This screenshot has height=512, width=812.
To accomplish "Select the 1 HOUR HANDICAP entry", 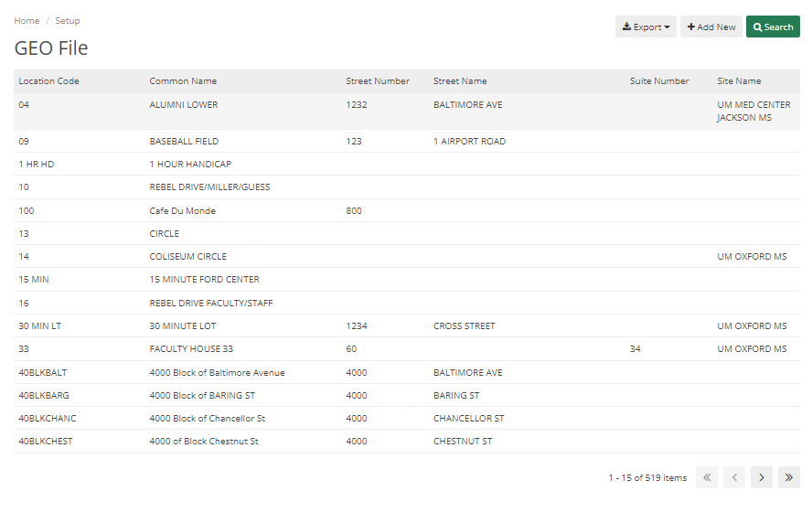I will (190, 164).
